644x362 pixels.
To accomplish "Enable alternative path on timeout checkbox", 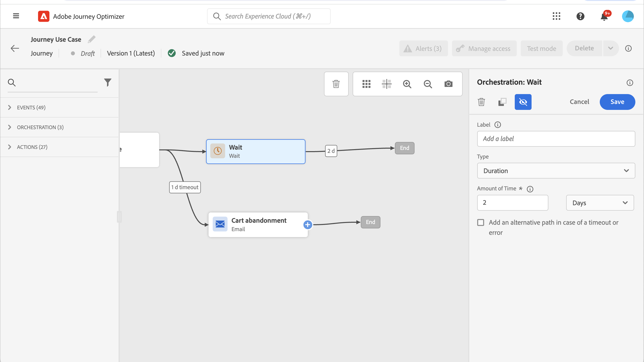I will pyautogui.click(x=480, y=222).
